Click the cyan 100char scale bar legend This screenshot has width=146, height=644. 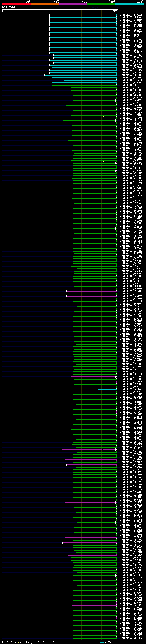pos(102,642)
